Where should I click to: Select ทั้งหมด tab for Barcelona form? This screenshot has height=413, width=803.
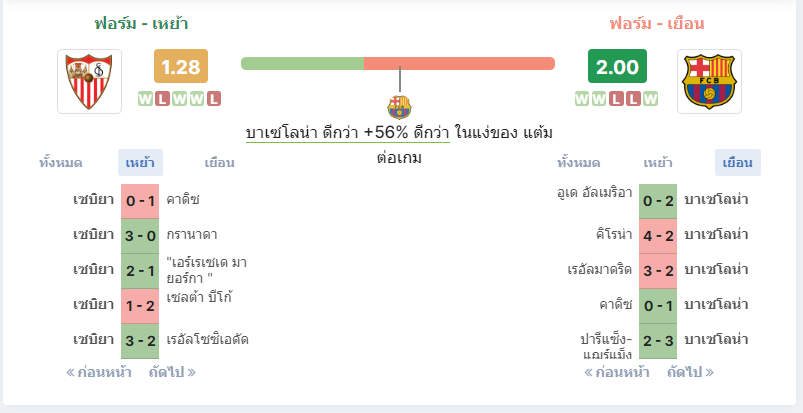pos(579,163)
